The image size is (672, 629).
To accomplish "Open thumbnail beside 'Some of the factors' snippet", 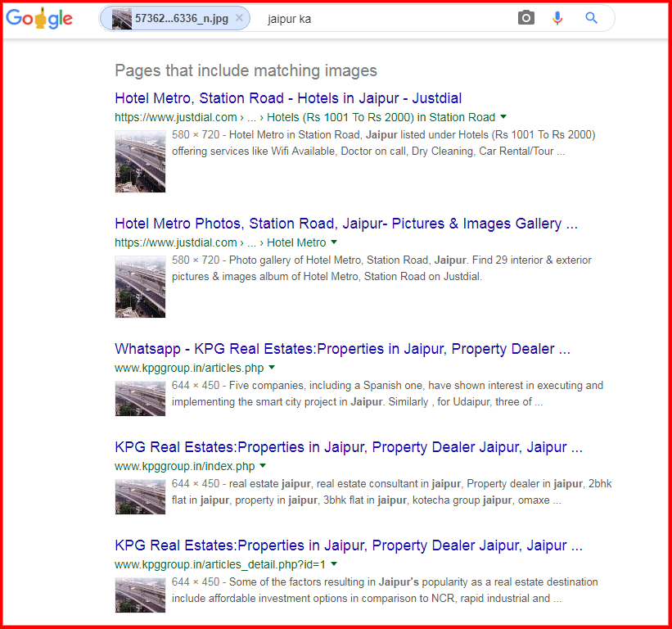I will pos(140,595).
